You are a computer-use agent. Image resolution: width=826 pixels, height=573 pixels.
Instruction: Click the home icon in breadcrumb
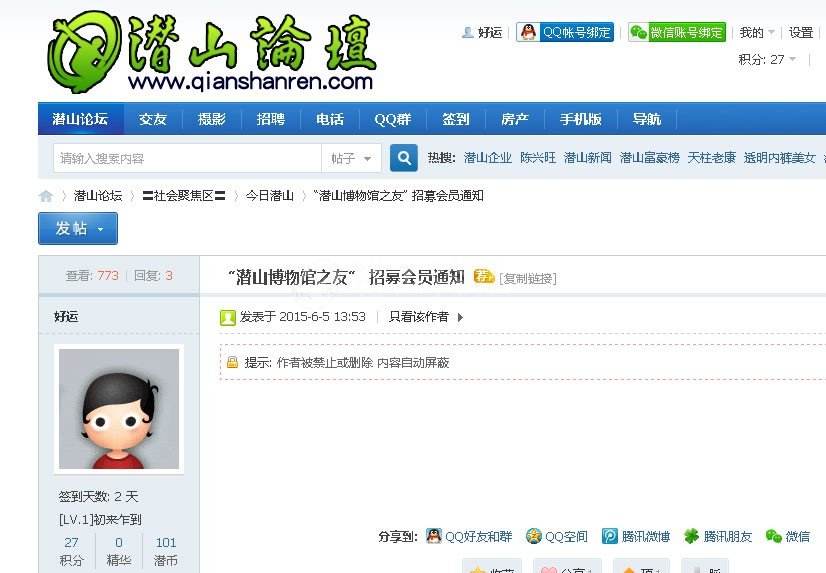click(x=46, y=196)
